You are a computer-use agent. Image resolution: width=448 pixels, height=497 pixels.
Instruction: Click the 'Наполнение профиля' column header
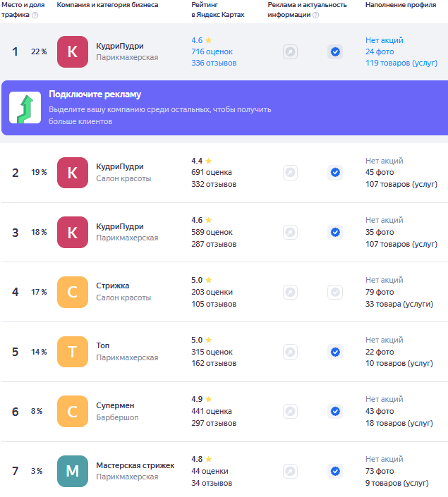click(401, 5)
